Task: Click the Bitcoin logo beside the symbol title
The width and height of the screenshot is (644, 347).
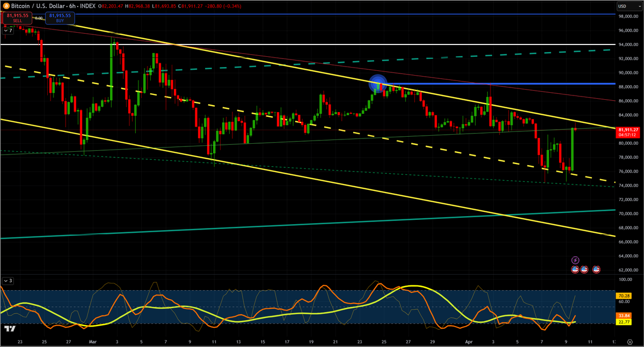Action: click(6, 6)
